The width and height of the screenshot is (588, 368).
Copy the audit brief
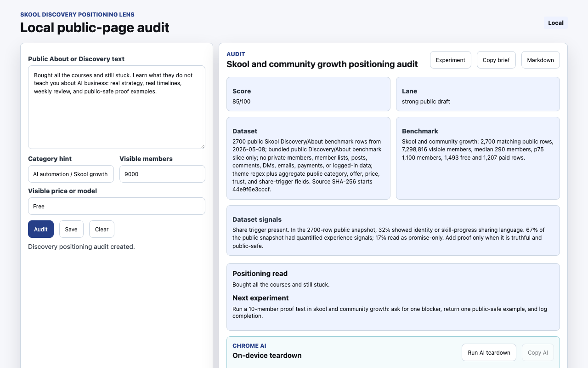coord(496,60)
